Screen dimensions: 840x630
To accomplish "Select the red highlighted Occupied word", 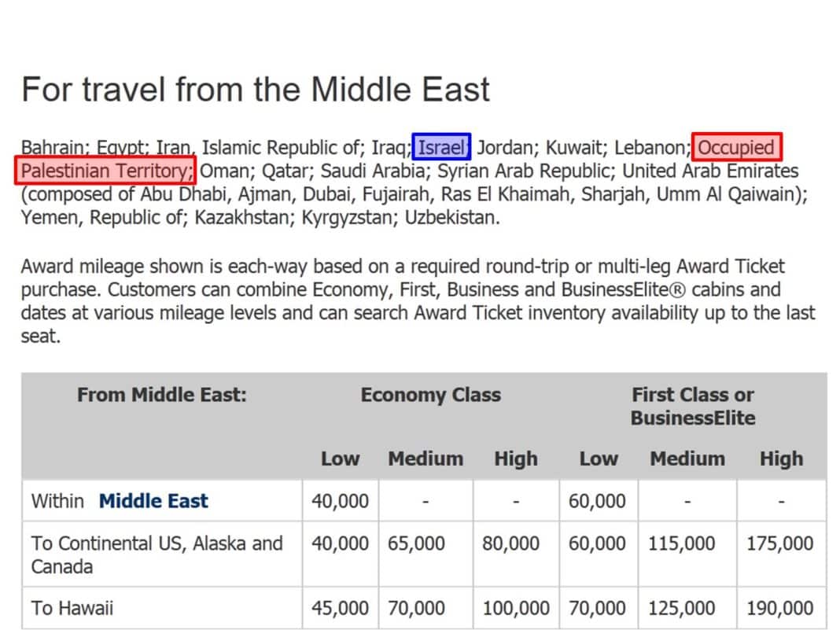I will click(x=737, y=147).
